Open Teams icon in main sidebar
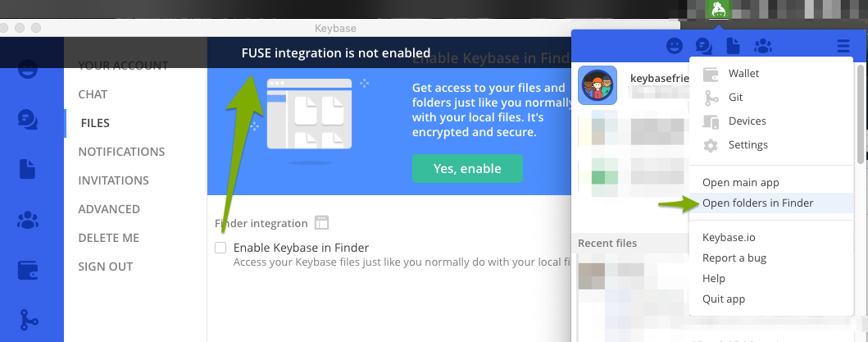The image size is (868, 342). [28, 220]
